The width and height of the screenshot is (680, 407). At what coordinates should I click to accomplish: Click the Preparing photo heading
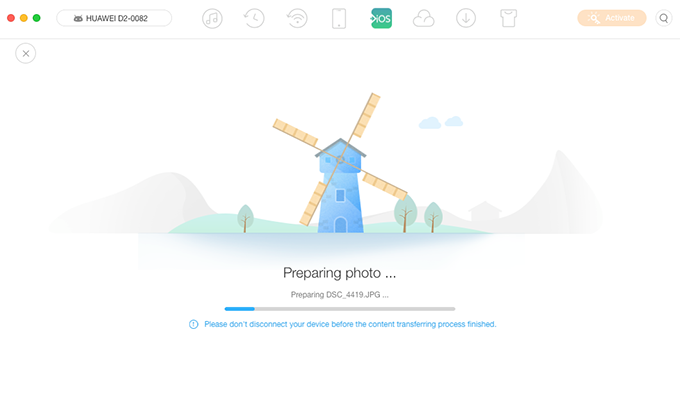[x=339, y=273]
